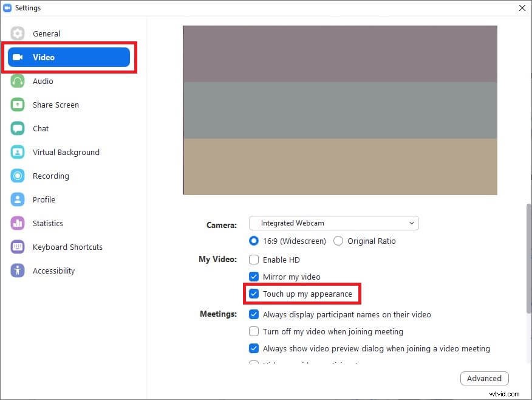Open the Statistics chart icon
Screen dimensions: 532x400
pyautogui.click(x=17, y=223)
